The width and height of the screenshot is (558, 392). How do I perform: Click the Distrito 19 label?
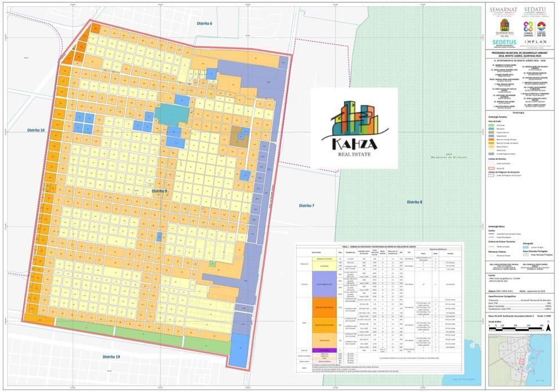click(x=110, y=357)
